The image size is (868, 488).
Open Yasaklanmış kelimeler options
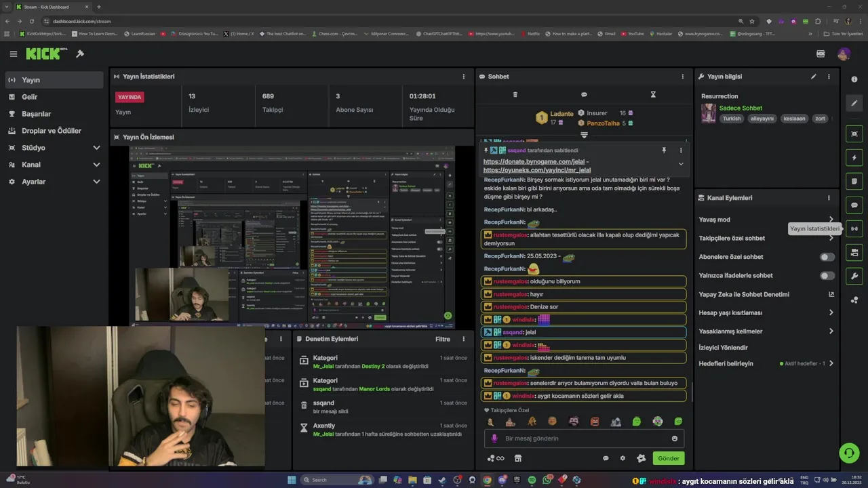point(831,331)
